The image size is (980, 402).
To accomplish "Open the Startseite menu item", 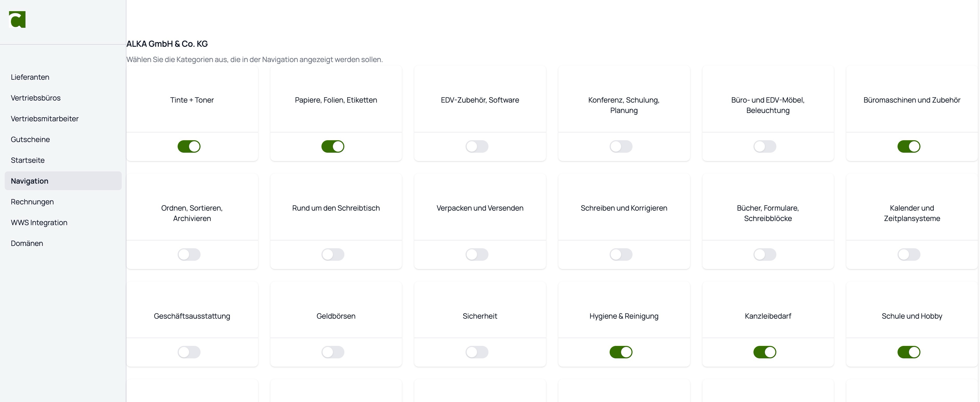I will pyautogui.click(x=28, y=160).
